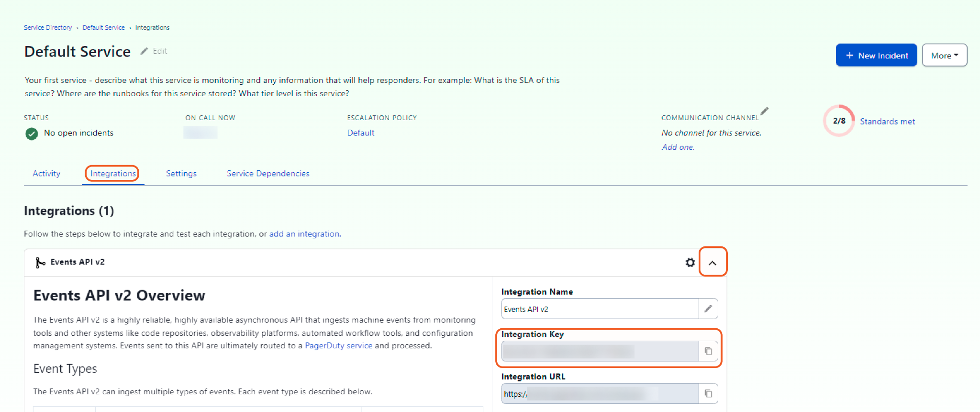Click the 2/8 standards progress ring
This screenshot has width=980, height=412.
pyautogui.click(x=839, y=121)
